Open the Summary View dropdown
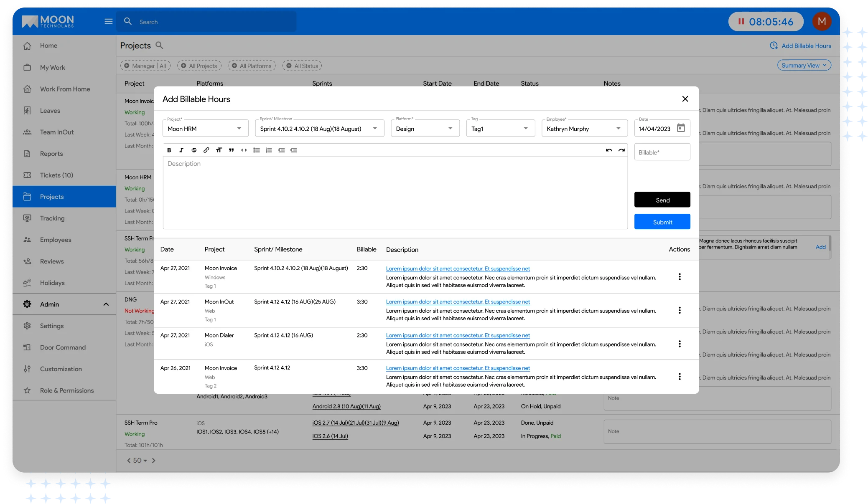The width and height of the screenshot is (868, 504). [x=804, y=66]
